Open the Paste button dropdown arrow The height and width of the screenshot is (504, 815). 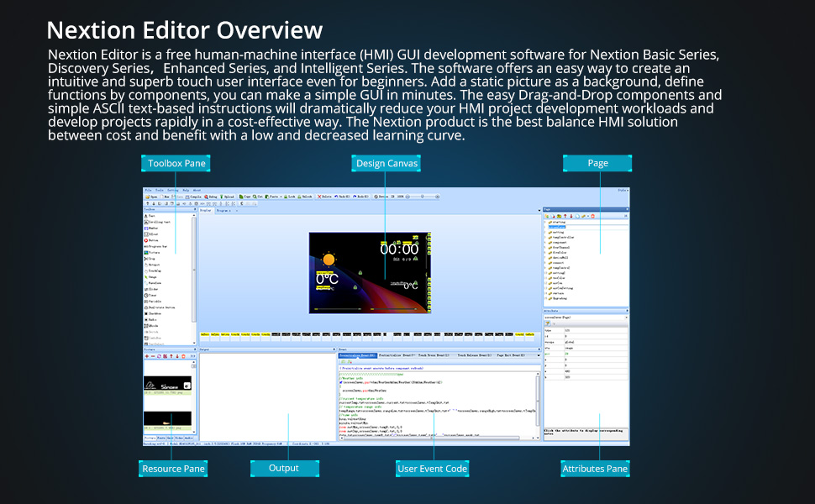281,197
